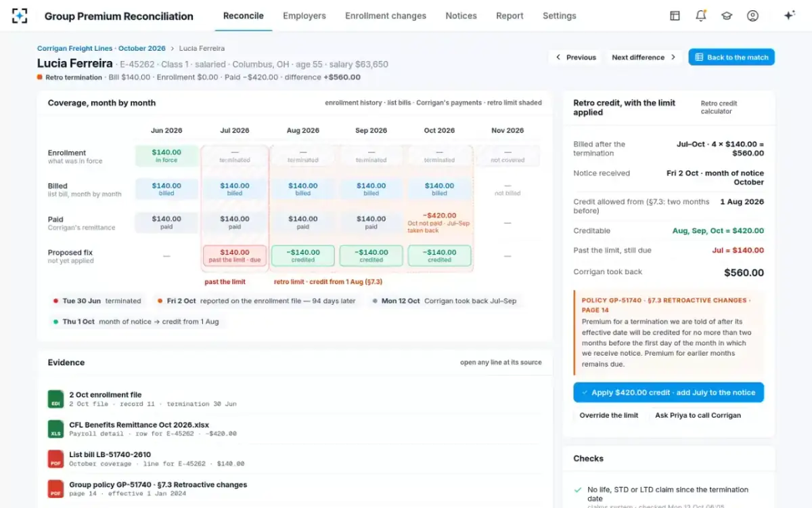Click the green check beside the claims check
This screenshot has width=812, height=508.
(578, 490)
